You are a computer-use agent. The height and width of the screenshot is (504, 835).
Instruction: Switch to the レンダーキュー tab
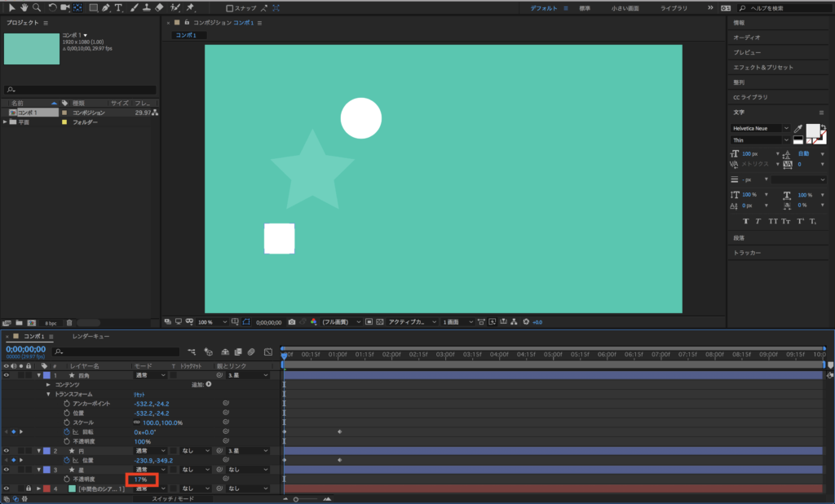pos(91,336)
